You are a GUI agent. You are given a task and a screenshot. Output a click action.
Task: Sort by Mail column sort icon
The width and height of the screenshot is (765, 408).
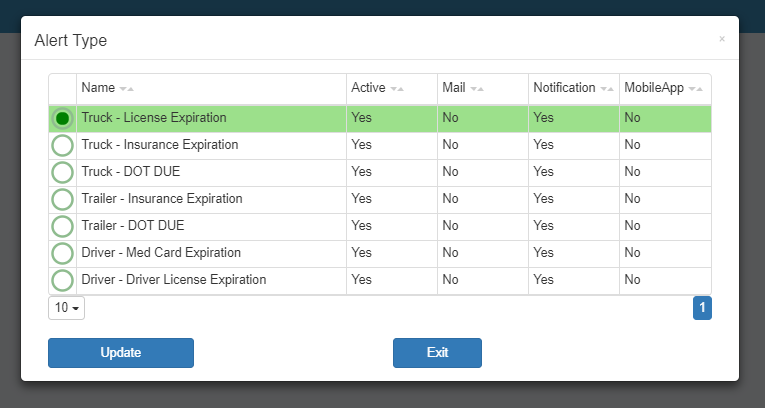pos(477,89)
